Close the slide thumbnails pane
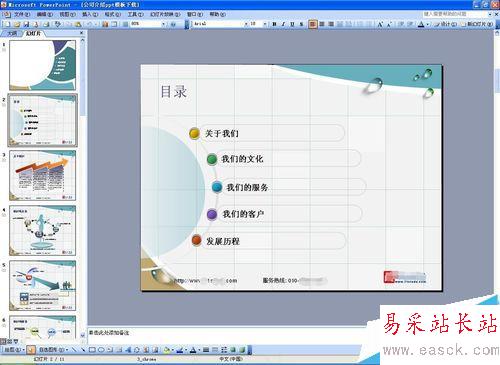Image resolution: width=500 pixels, height=365 pixels. (82, 33)
